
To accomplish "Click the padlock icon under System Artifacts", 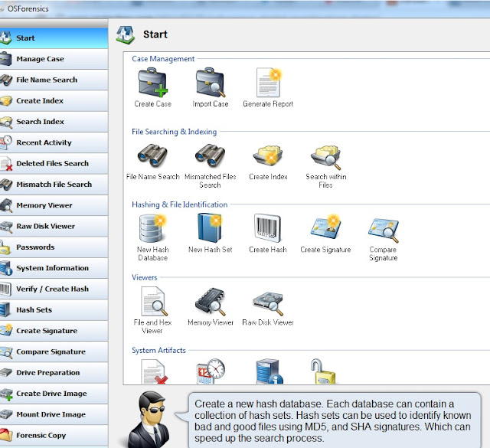I will [x=323, y=371].
